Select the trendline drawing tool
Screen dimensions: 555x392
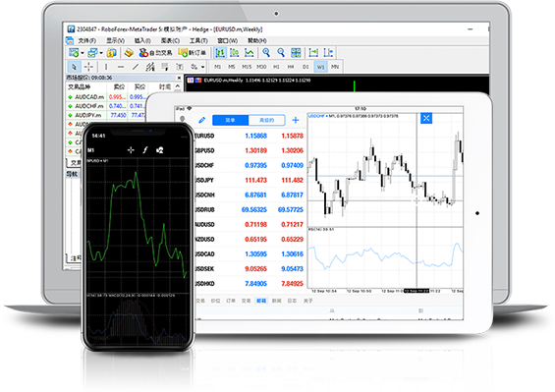click(136, 67)
